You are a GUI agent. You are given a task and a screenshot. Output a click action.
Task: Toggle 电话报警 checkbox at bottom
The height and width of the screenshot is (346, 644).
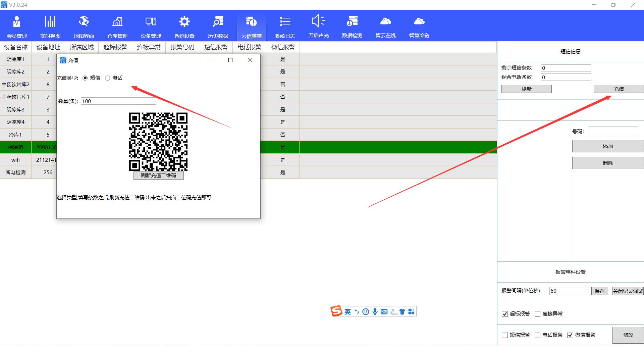537,335
